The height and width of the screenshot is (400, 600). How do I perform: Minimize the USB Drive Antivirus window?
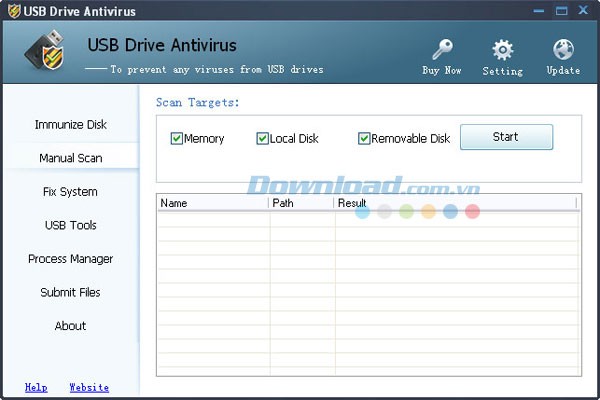tap(538, 11)
